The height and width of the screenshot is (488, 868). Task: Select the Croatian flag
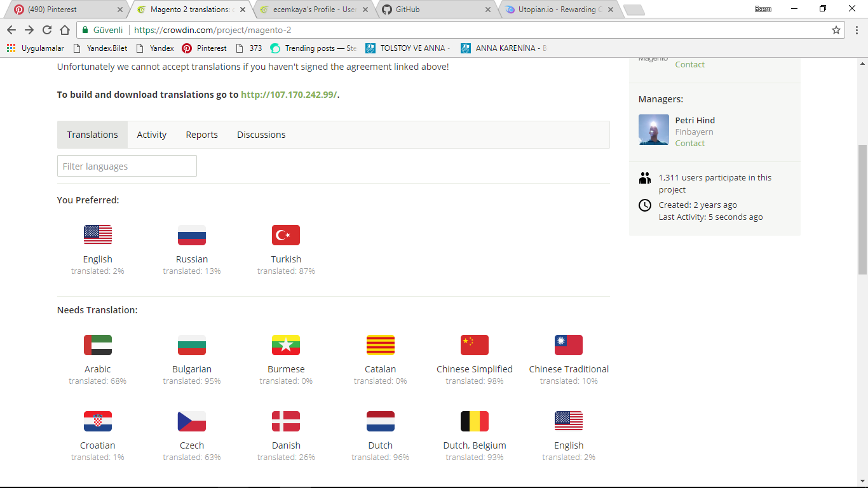point(98,421)
